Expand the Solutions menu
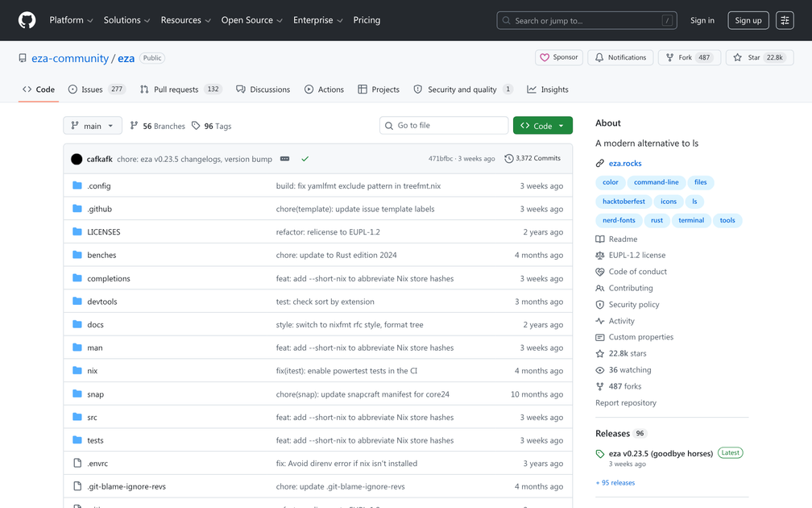The image size is (812, 508). (126, 20)
